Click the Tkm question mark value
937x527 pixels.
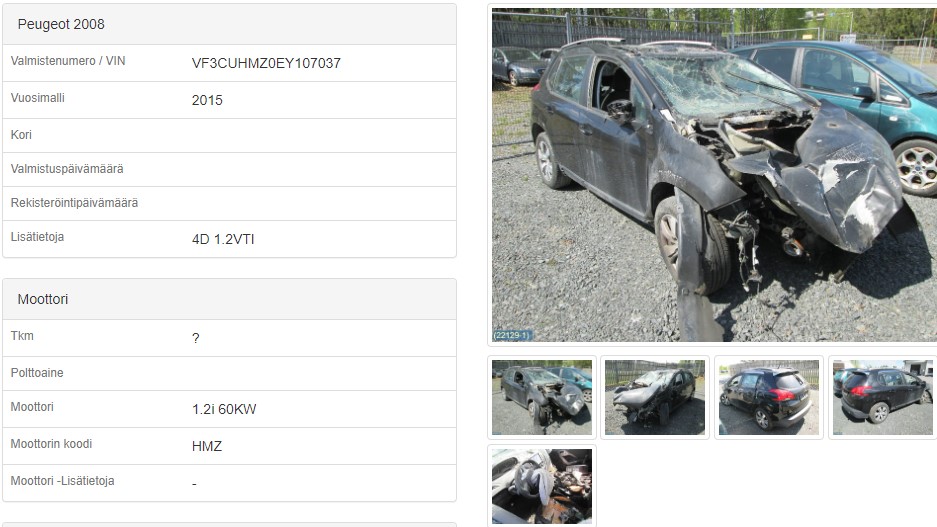click(195, 338)
